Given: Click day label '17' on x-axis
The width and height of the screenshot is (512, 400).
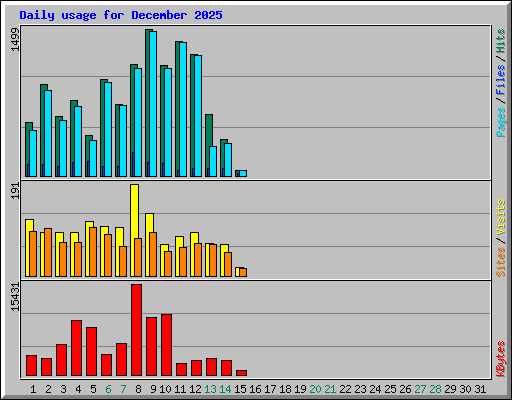Looking at the screenshot, I should (x=270, y=389).
